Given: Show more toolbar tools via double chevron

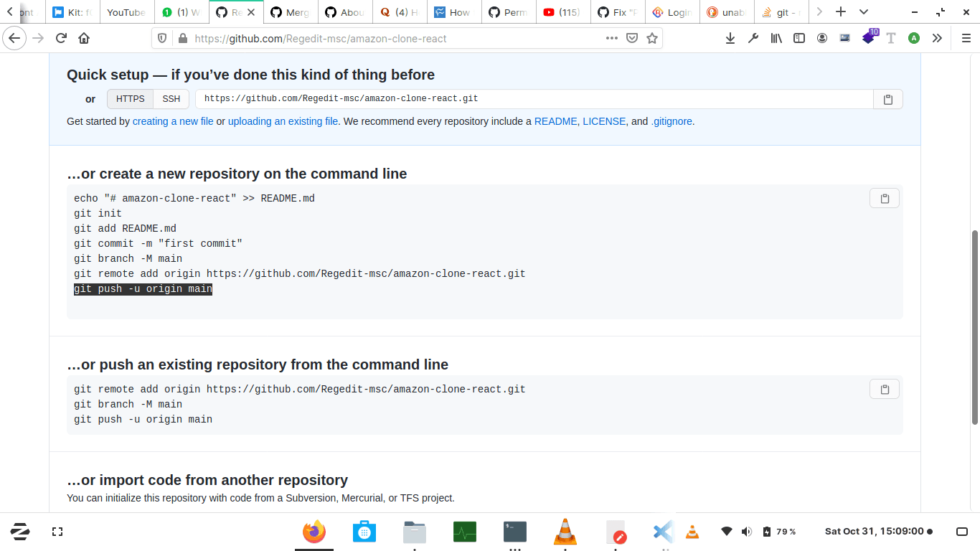Looking at the screenshot, I should click(937, 39).
